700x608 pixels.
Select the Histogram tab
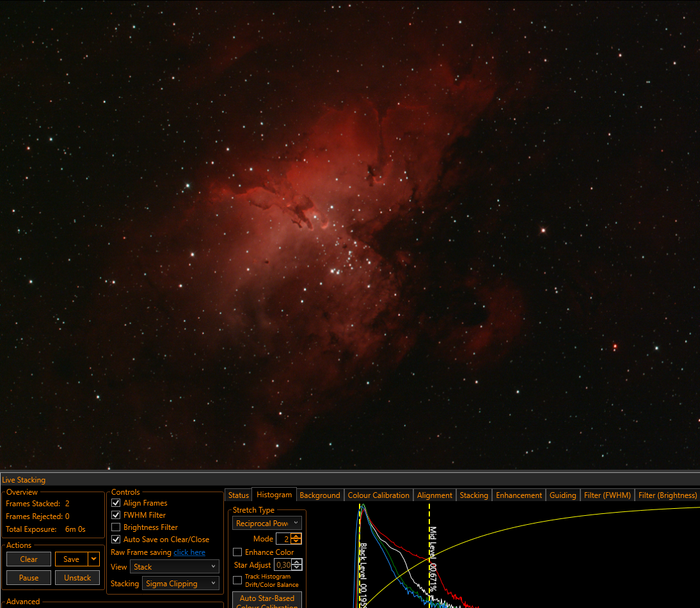click(274, 495)
